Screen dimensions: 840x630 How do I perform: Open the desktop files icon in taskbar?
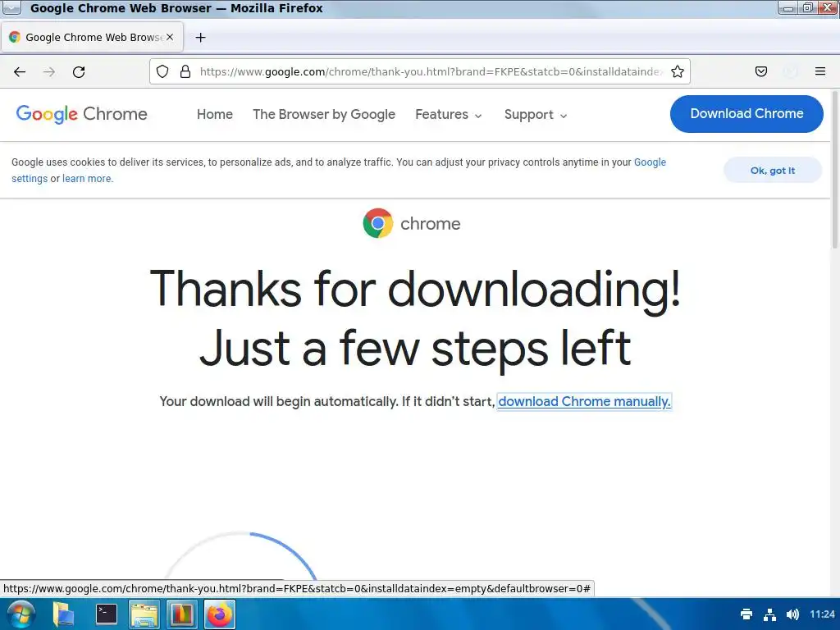(63, 614)
